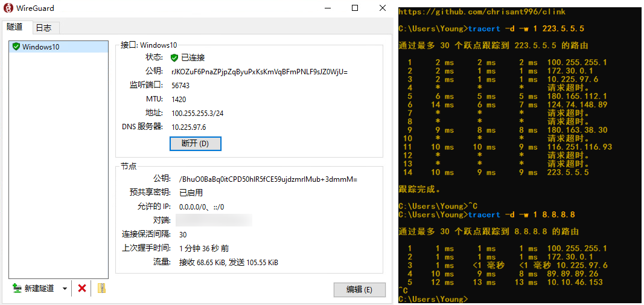
Task: Click the traffic value 接收 68.65 KiB
Action: [229, 262]
